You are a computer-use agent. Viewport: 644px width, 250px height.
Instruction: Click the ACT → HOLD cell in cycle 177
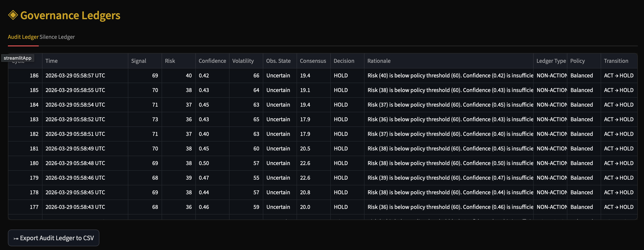click(x=619, y=207)
